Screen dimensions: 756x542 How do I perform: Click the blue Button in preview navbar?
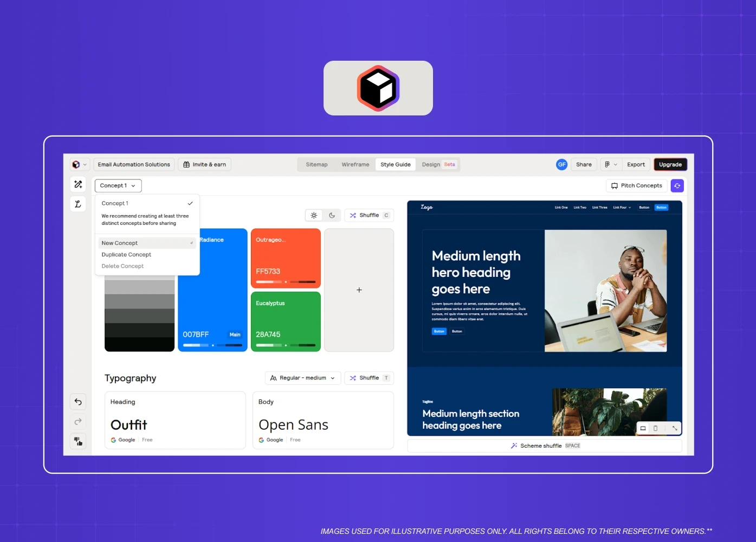[661, 207]
